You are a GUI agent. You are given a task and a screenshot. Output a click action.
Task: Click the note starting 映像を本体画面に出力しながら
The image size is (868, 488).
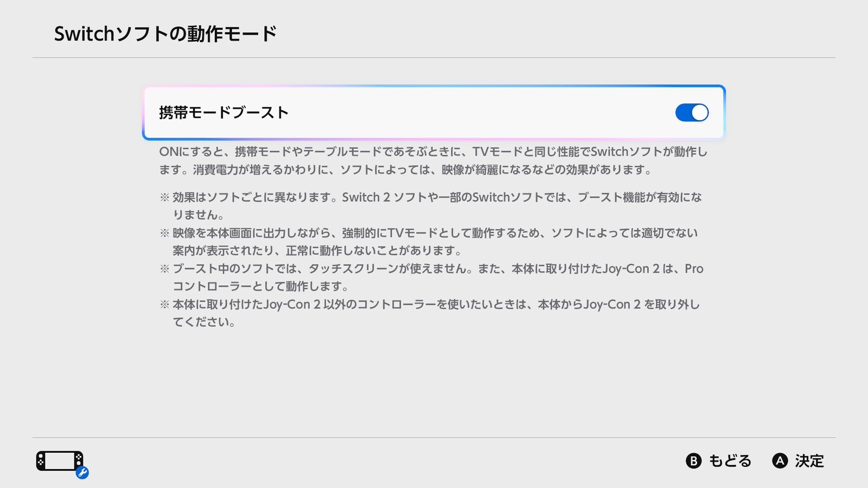pos(429,242)
